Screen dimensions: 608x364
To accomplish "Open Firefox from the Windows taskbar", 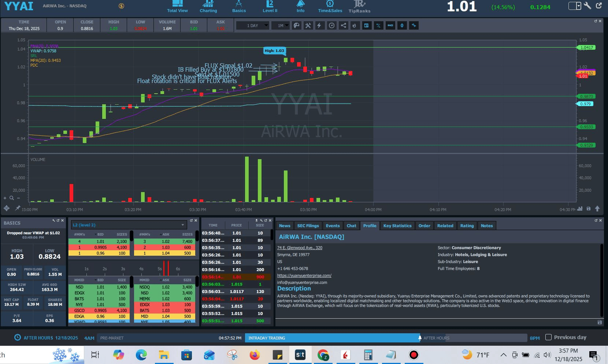I will pyautogui.click(x=255, y=355).
